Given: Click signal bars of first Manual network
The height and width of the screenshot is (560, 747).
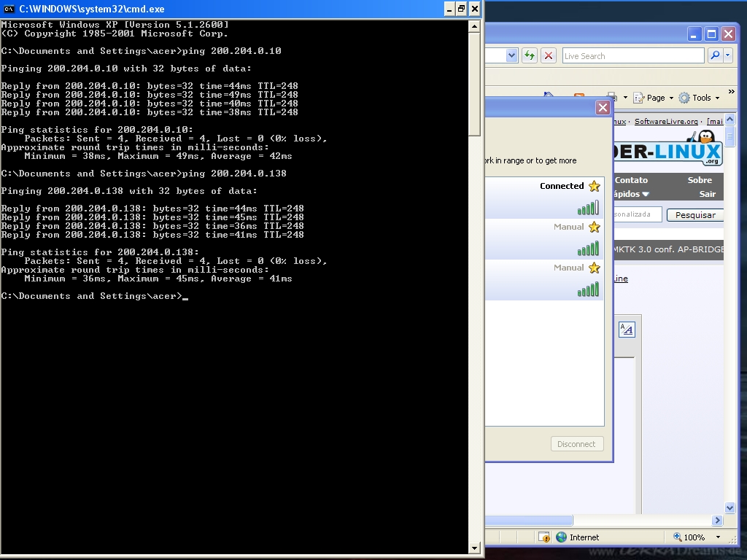Looking at the screenshot, I should click(x=588, y=249).
